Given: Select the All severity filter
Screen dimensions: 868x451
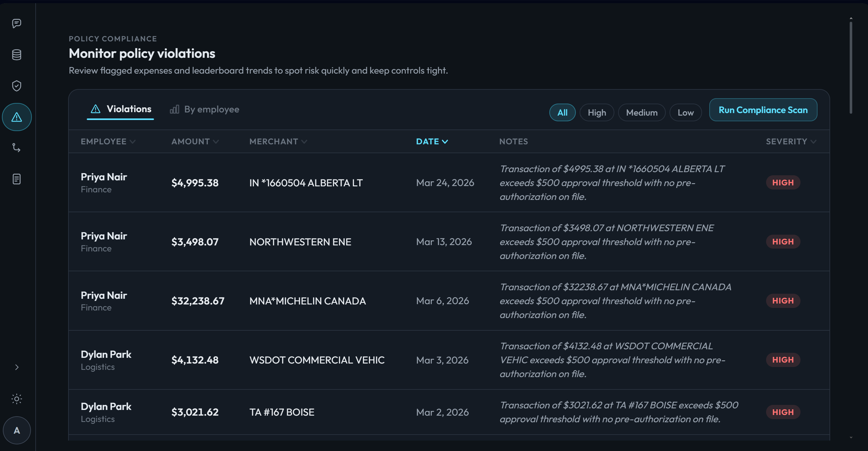Looking at the screenshot, I should coord(562,112).
